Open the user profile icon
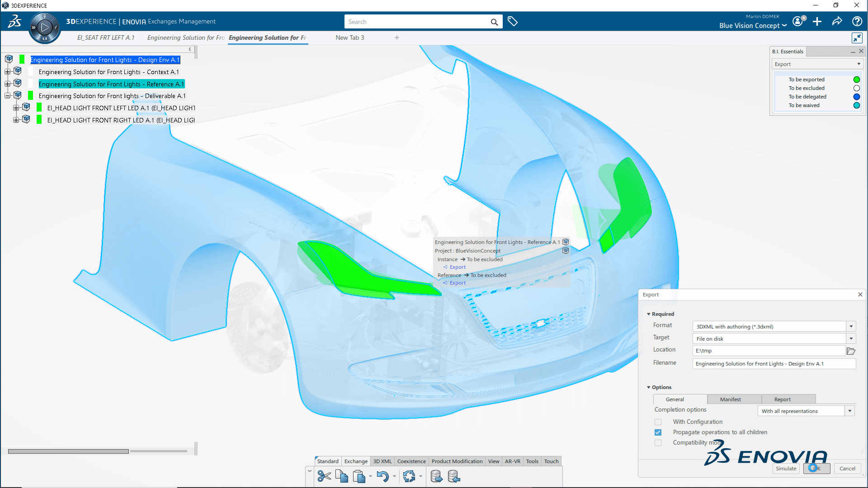 point(799,21)
